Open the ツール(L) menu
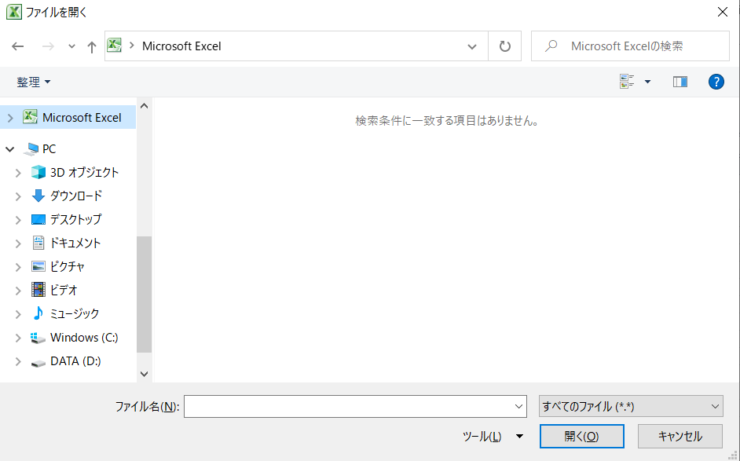The height and width of the screenshot is (461, 740). [x=492, y=436]
